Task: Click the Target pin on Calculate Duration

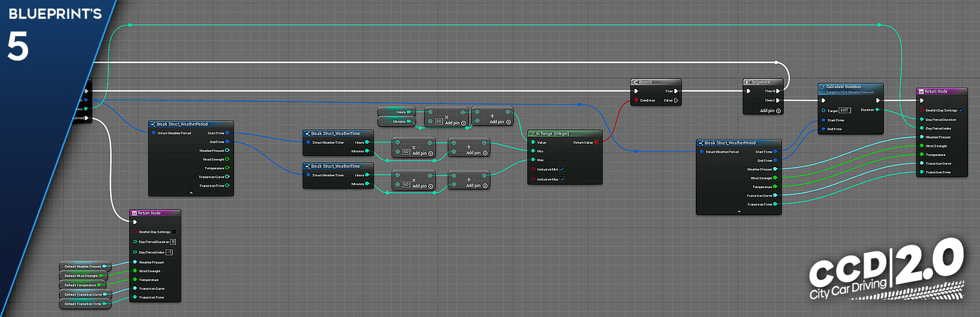Action: (824, 111)
